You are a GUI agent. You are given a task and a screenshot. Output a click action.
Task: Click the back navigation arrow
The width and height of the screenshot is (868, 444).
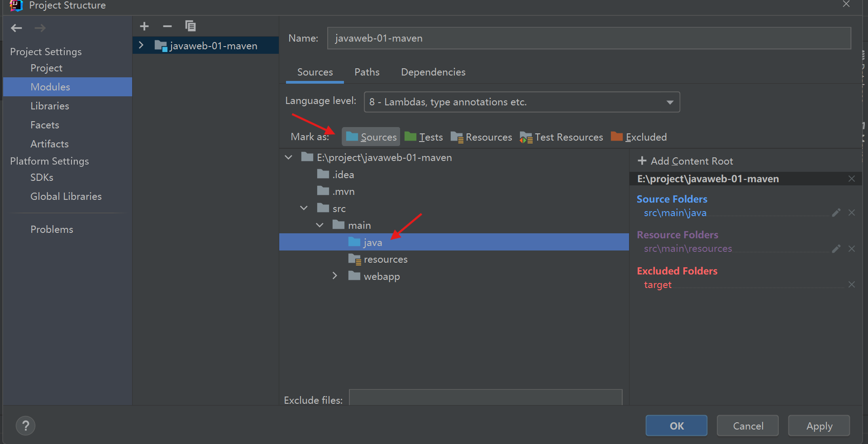[x=17, y=28]
